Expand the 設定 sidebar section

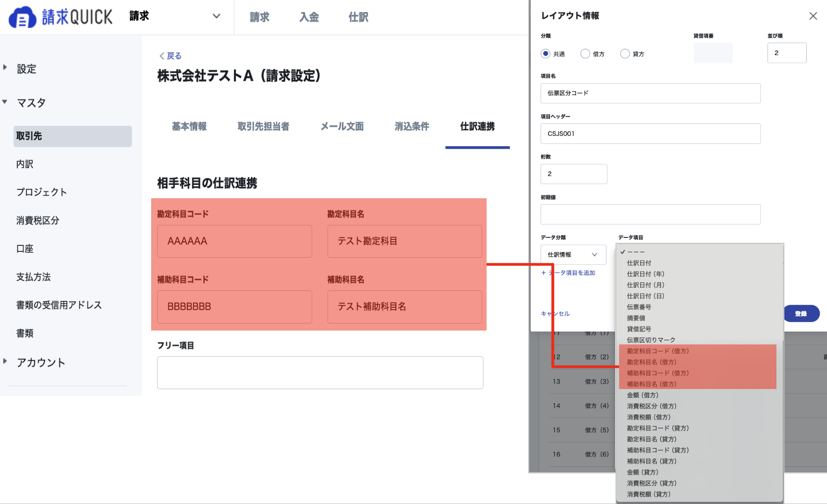pos(5,67)
